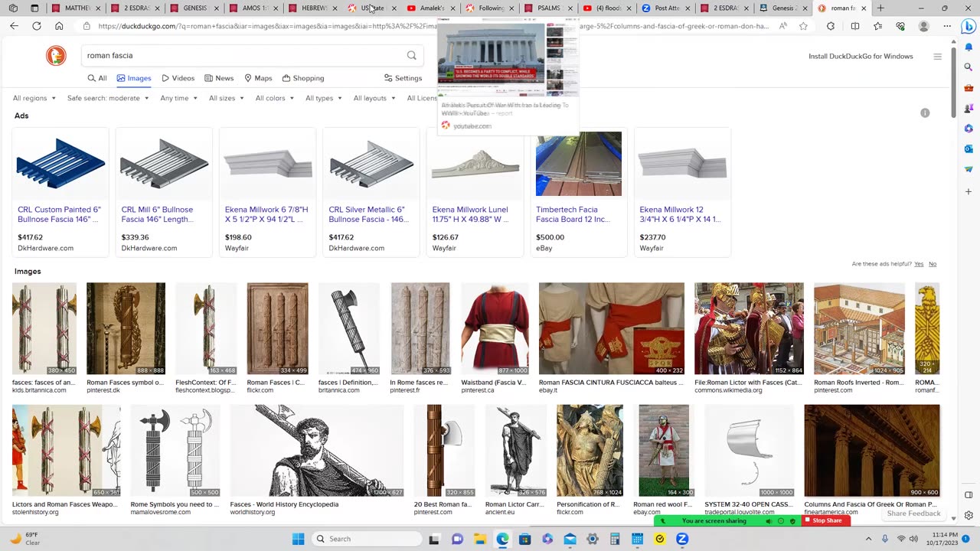Open the Roman Fasces symbol pinterest.dk thumbnail
This screenshot has height=551, width=980.
click(x=126, y=328)
